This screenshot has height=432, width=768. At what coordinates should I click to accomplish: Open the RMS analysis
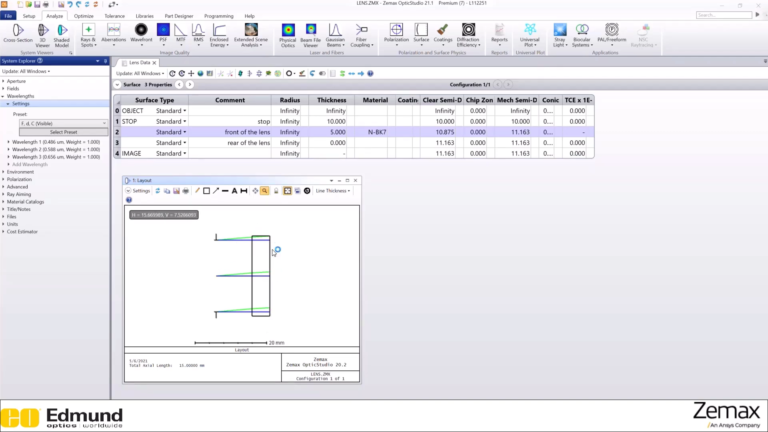198,35
